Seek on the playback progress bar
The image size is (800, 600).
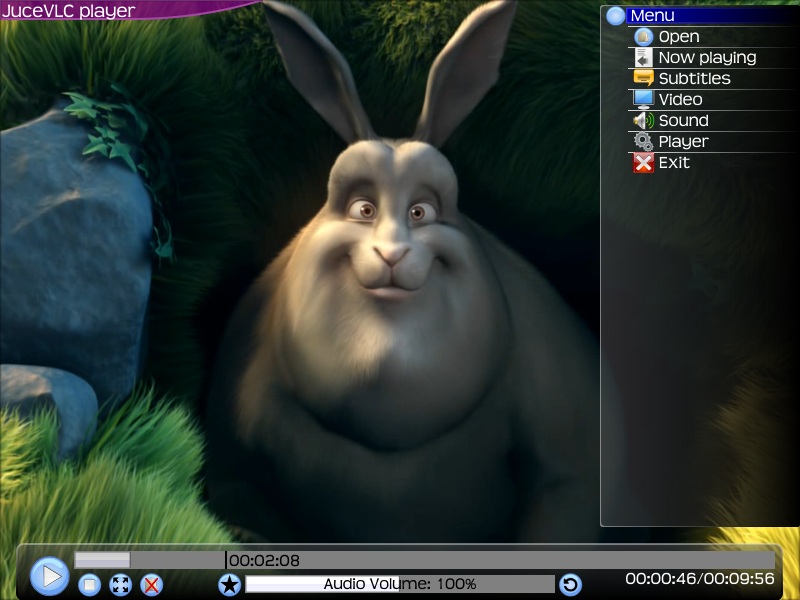[x=424, y=560]
